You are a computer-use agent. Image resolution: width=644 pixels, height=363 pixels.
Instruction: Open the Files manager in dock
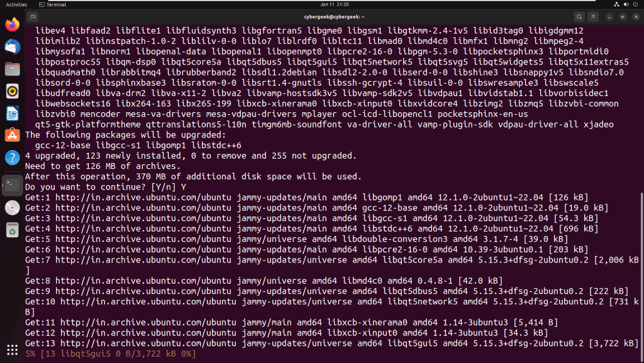(12, 69)
